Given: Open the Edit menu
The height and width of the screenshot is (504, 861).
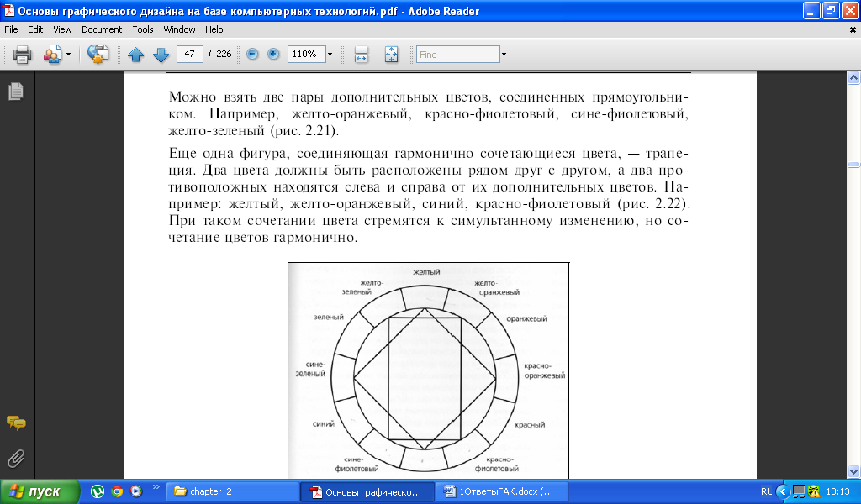Looking at the screenshot, I should tap(35, 29).
